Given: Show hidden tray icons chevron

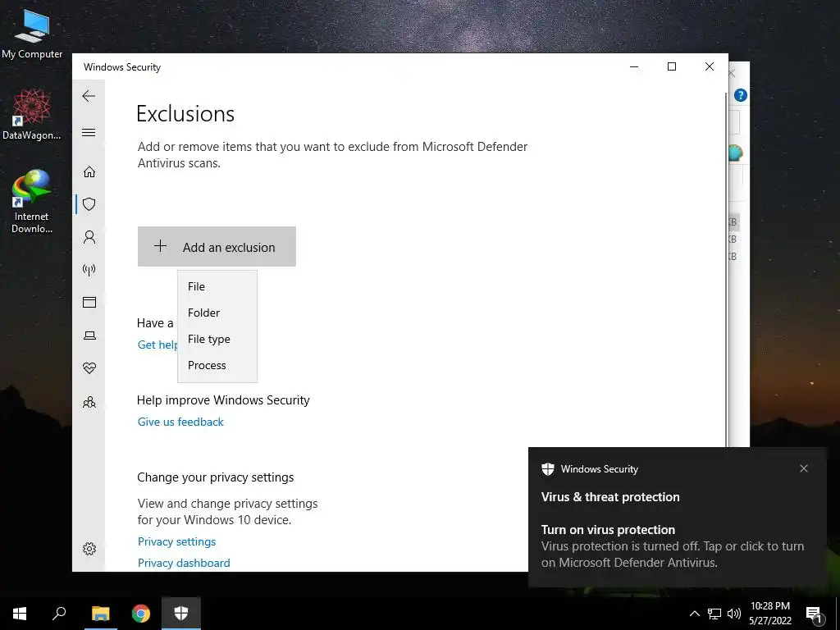Looking at the screenshot, I should 694,614.
